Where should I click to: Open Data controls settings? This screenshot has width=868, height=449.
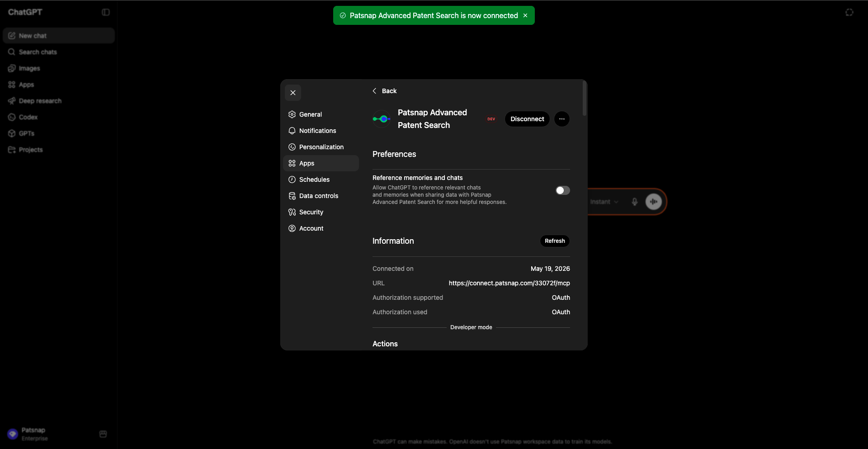coord(321,196)
